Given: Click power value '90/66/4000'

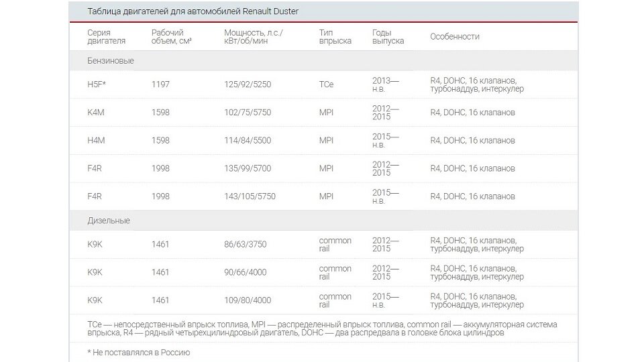Looking at the screenshot, I should pos(246,272).
